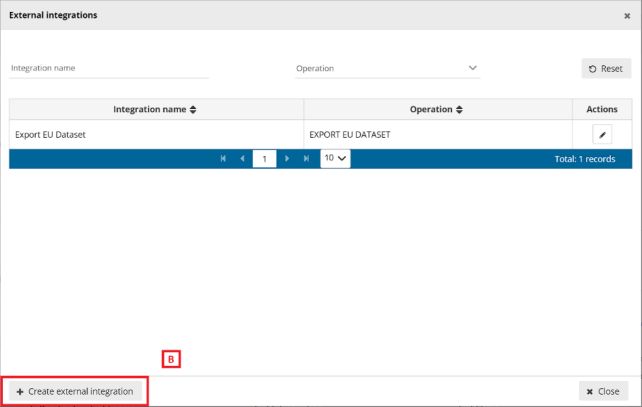Focus the Integration name filter field
This screenshot has height=407, width=642.
(109, 69)
